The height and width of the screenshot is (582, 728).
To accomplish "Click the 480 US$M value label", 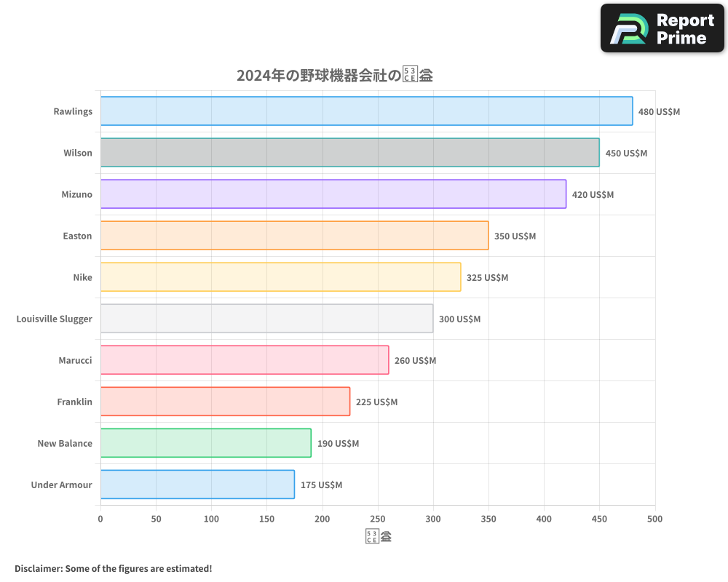I will click(659, 112).
